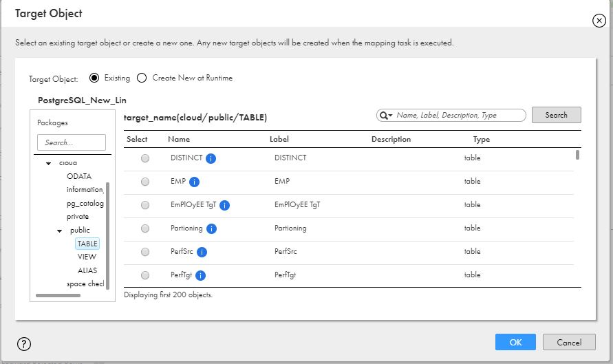Collapse the public schema node
Screen dimensions: 613x364
pyautogui.click(x=59, y=231)
